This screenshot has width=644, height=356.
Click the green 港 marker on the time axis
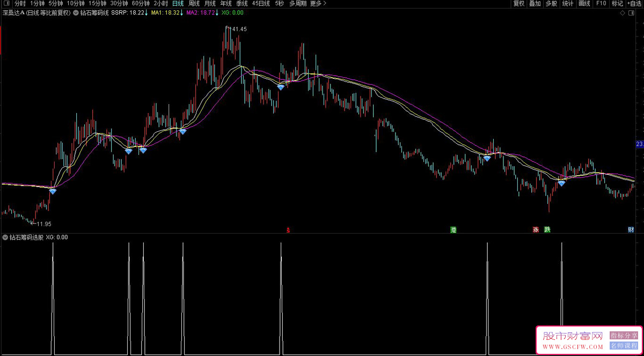click(453, 230)
